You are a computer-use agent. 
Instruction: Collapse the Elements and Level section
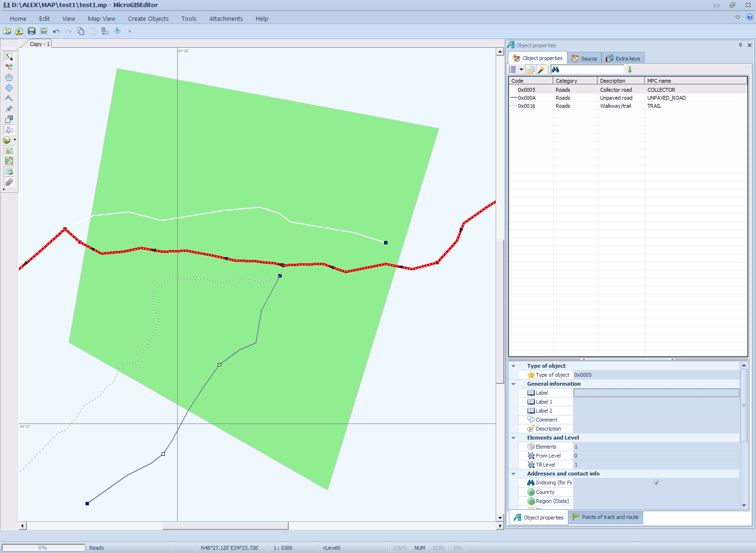(514, 438)
